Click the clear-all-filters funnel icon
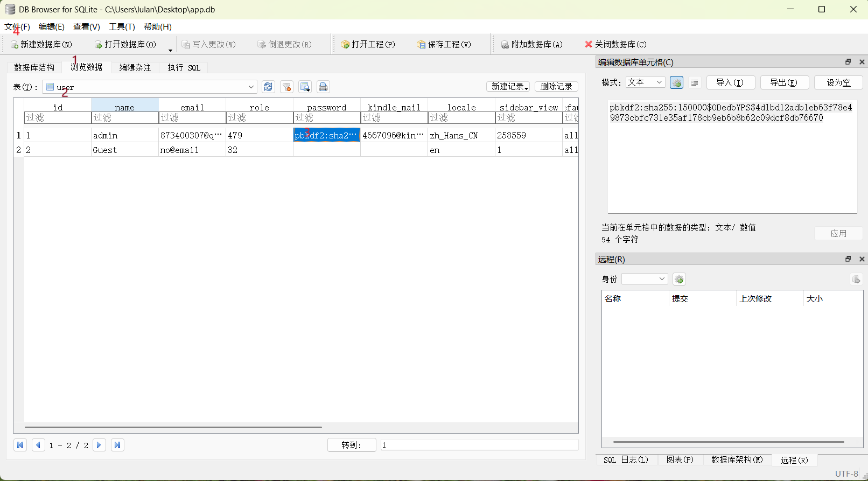Viewport: 868px width, 481px height. coord(287,87)
